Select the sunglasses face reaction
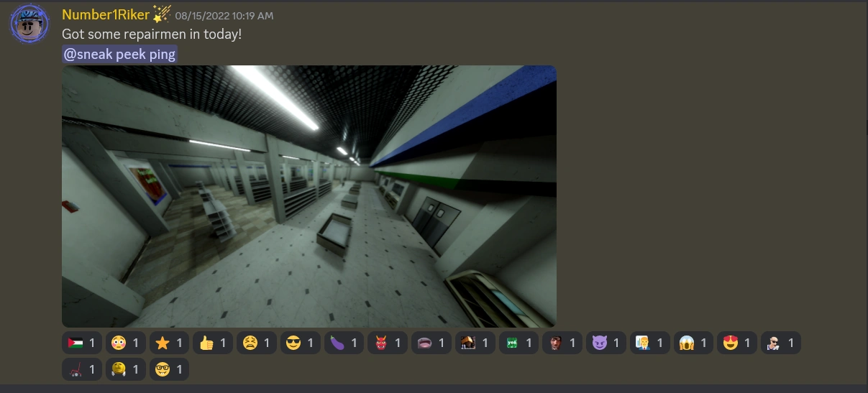 301,343
